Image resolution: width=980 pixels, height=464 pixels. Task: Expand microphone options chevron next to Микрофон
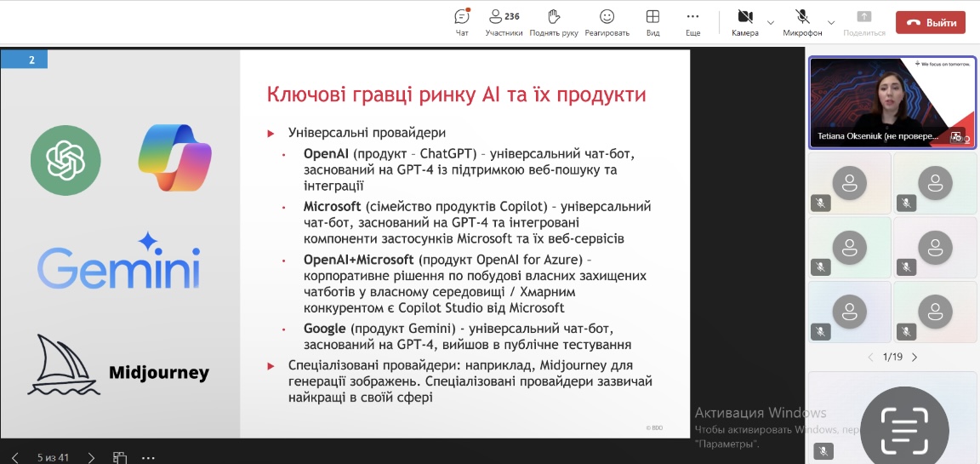(831, 22)
